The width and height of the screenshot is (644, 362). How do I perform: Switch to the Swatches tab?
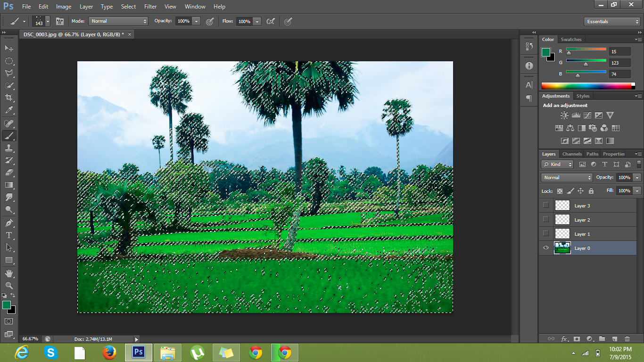(571, 40)
